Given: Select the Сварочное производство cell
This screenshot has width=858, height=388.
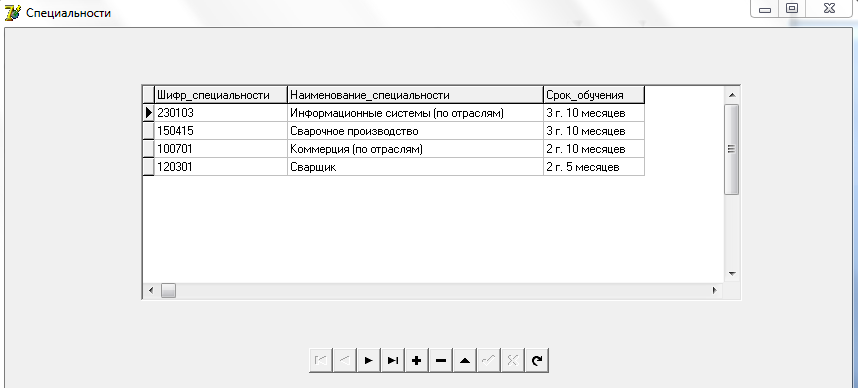Looking at the screenshot, I should (x=415, y=131).
